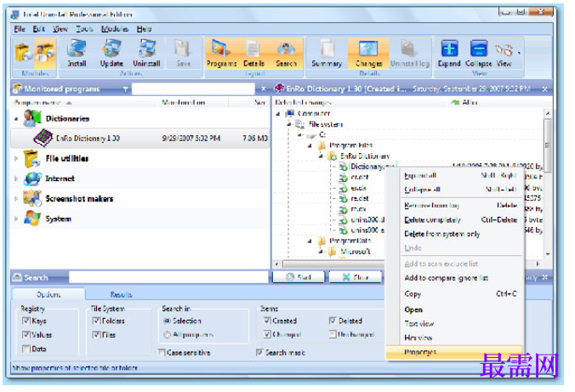Open the Modules menu
Viewport: 575px width, 392px height.
115,29
